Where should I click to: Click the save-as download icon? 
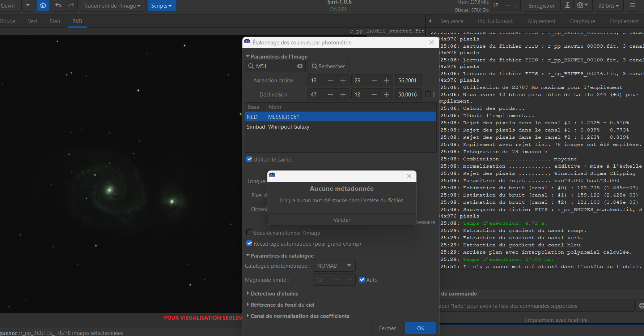click(567, 5)
